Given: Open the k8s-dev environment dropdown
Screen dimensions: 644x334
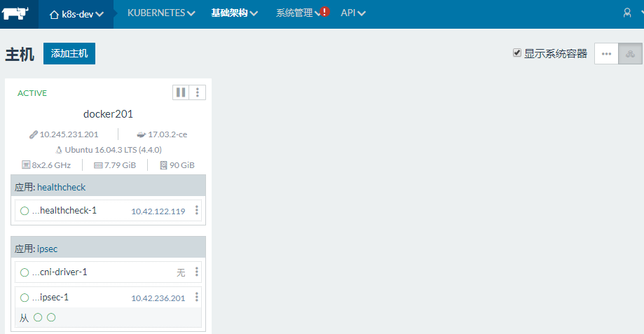Looking at the screenshot, I should click(76, 15).
